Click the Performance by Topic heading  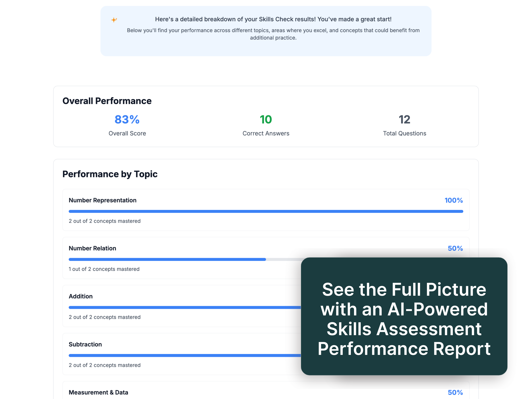(x=110, y=174)
